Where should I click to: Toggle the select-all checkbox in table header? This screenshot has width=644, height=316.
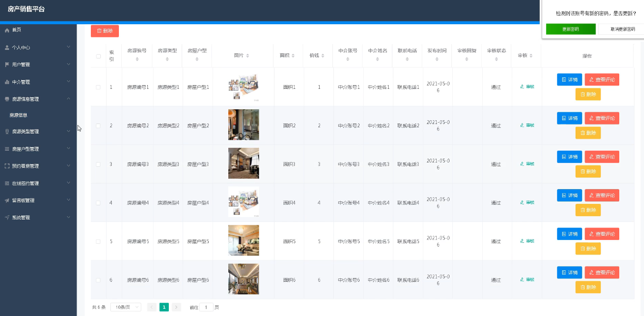tap(98, 56)
